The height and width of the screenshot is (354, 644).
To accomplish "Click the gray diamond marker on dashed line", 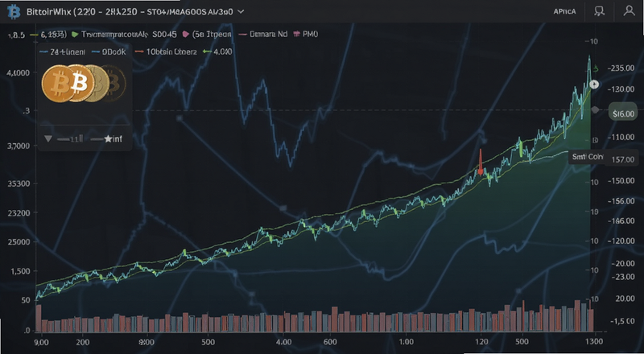I will pyautogui.click(x=594, y=109).
